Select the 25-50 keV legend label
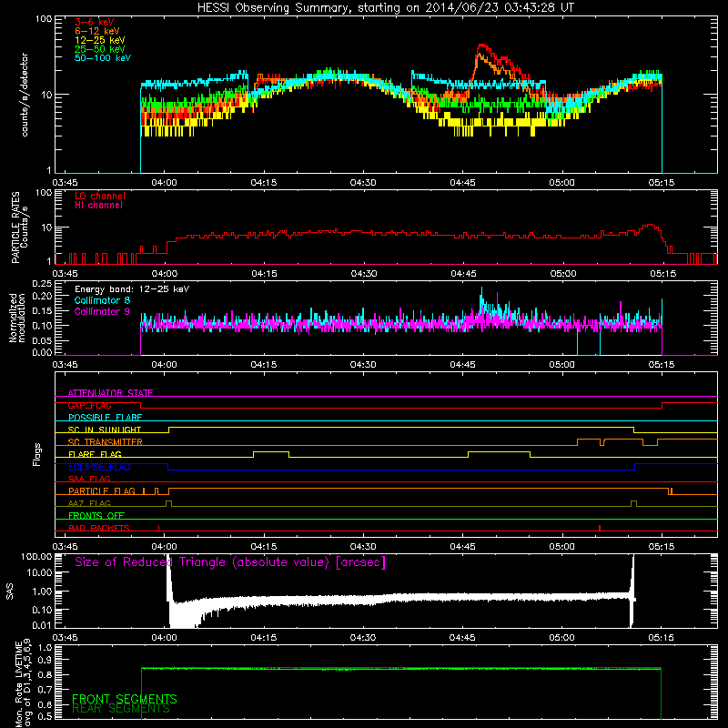This screenshot has height=728, width=728. click(100, 49)
